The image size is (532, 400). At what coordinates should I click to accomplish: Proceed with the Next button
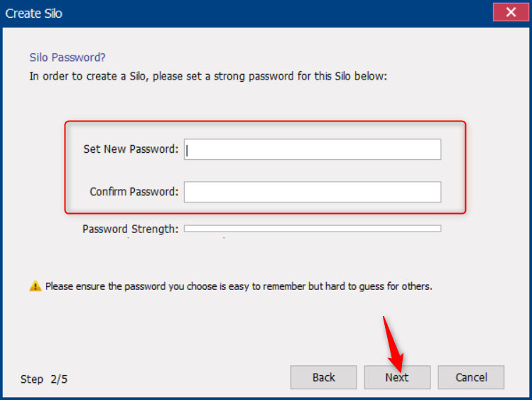pyautogui.click(x=397, y=377)
